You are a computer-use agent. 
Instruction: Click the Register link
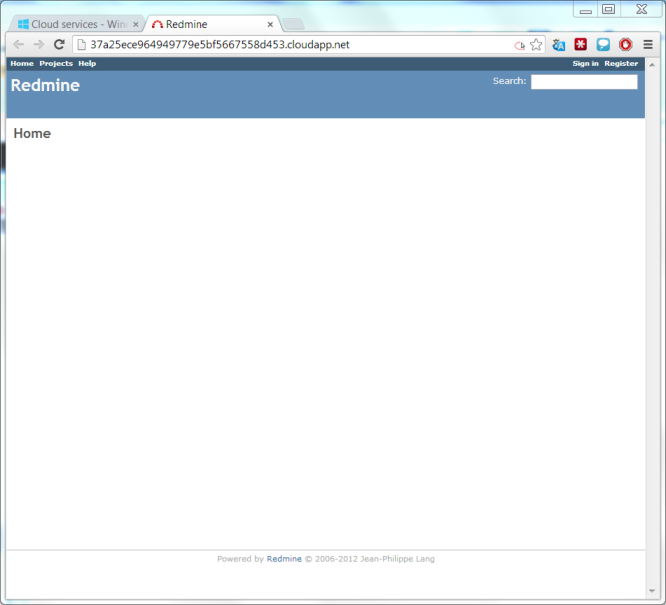coord(621,63)
